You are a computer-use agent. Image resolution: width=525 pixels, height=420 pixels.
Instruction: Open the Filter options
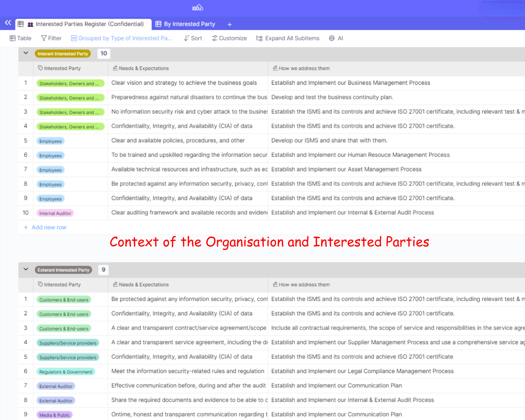point(51,38)
